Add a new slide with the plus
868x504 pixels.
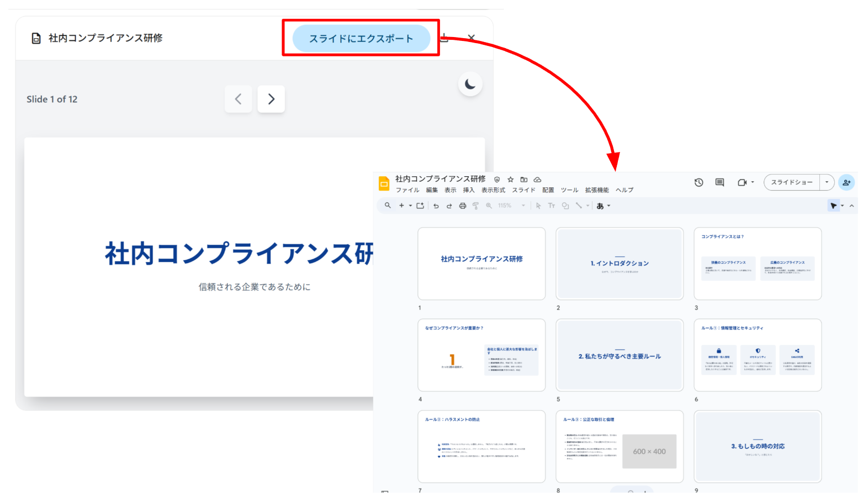coord(401,206)
